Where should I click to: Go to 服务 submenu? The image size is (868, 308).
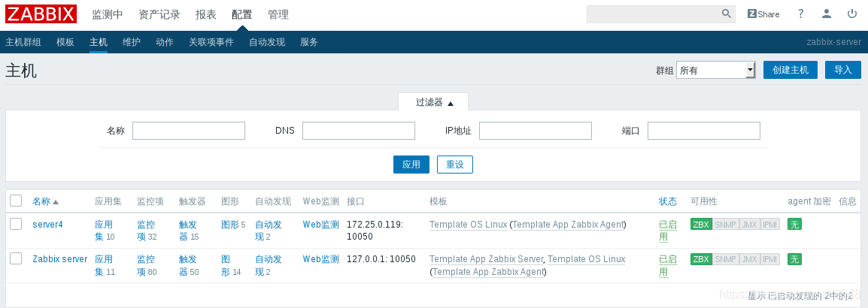[x=309, y=42]
